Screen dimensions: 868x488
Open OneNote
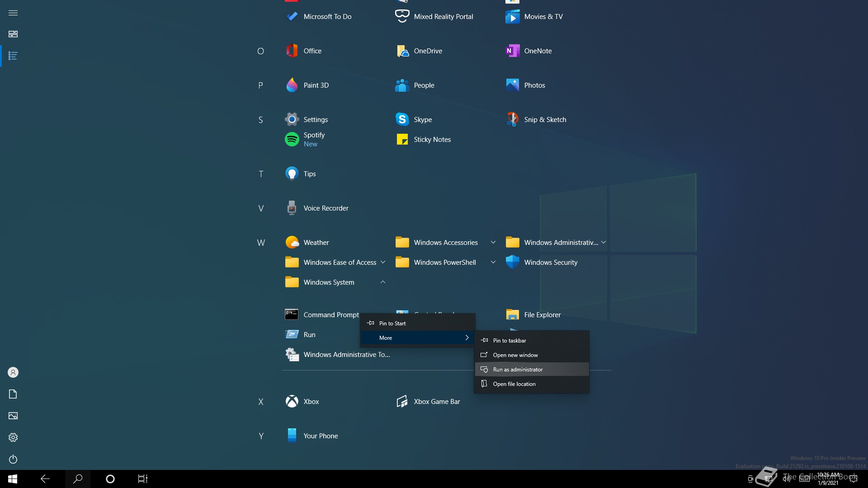click(528, 51)
